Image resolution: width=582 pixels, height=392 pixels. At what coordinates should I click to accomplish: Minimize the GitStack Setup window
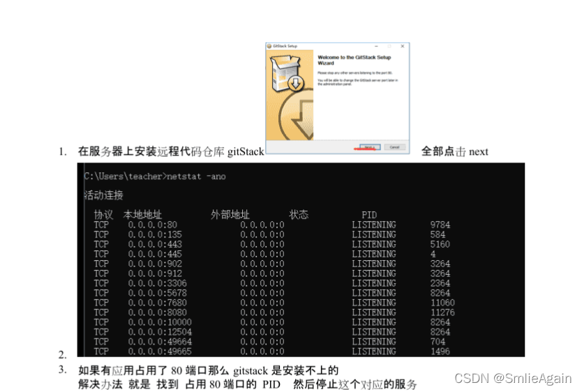pos(376,46)
